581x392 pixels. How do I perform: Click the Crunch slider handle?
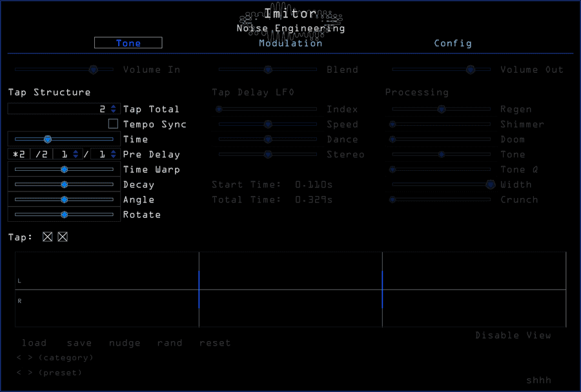click(x=392, y=199)
